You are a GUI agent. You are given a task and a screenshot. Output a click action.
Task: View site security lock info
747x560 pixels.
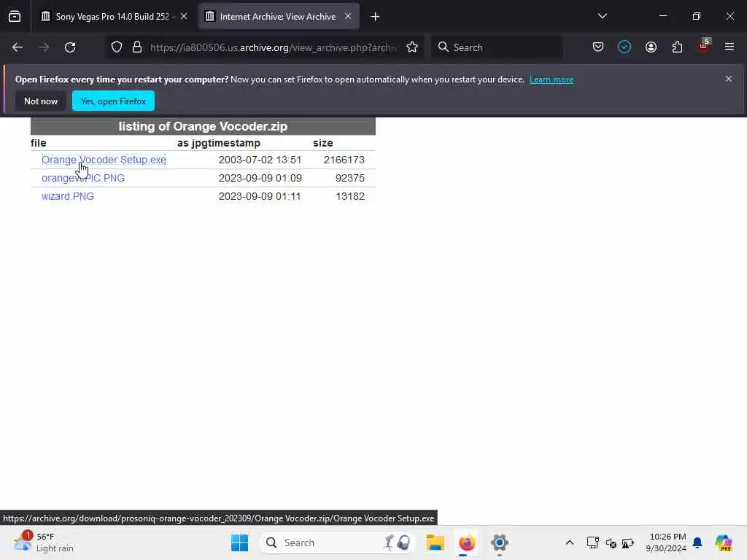[137, 47]
